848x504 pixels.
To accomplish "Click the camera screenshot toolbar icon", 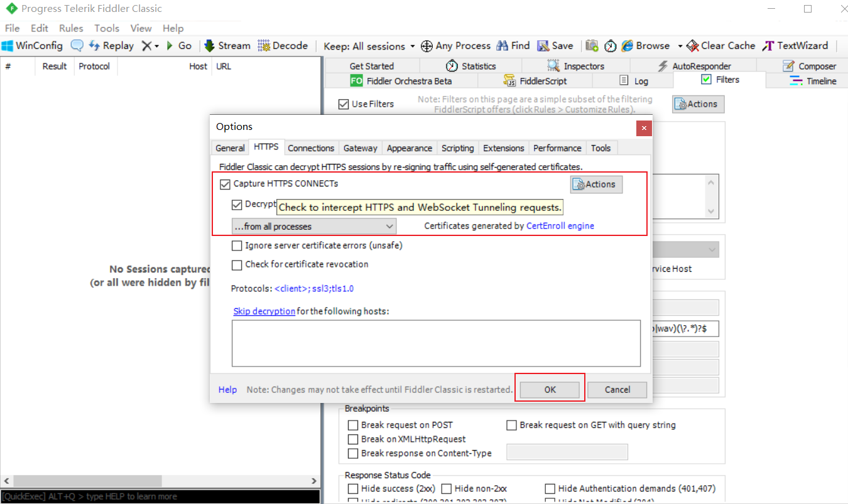I will 592,46.
